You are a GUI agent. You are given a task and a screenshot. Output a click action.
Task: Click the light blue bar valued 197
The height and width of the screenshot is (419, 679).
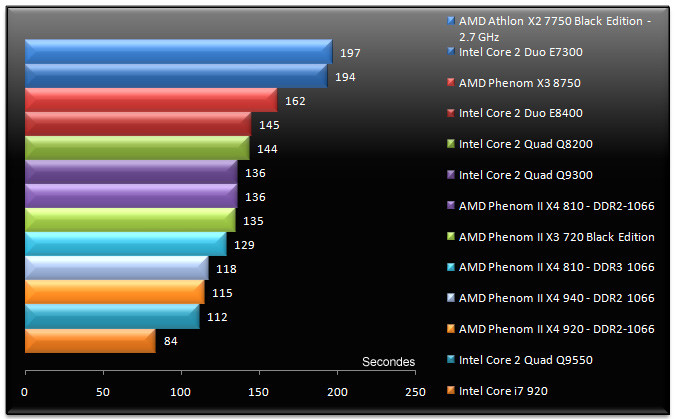tap(179, 52)
